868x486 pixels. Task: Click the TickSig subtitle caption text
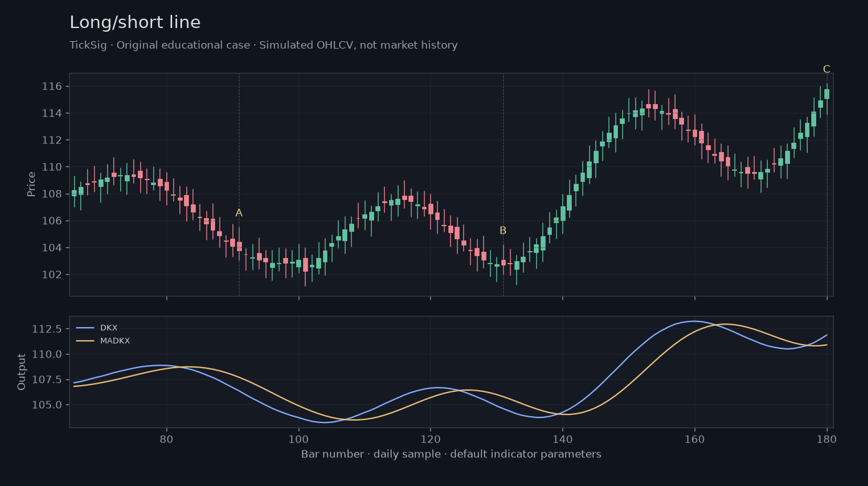[263, 45]
